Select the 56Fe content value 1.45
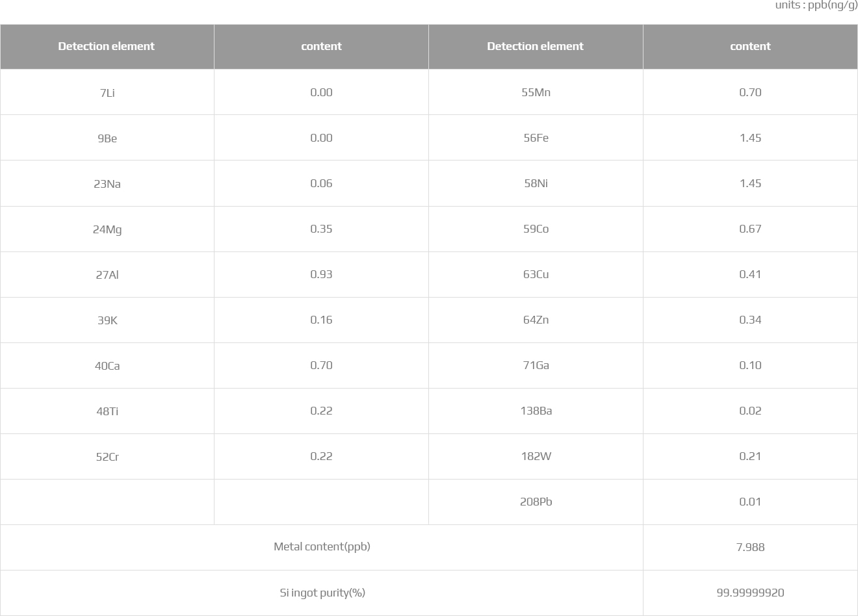The width and height of the screenshot is (858, 616). (x=750, y=138)
